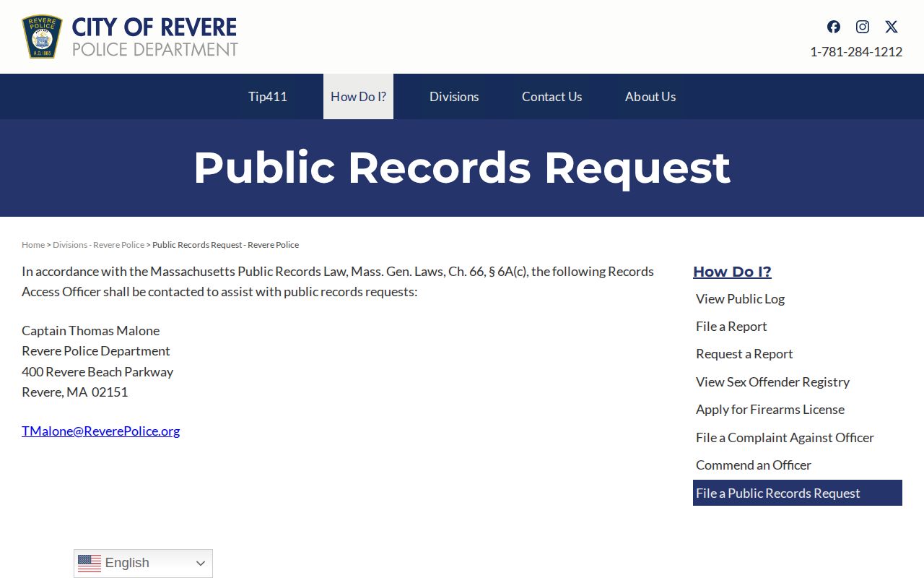Email TMalone@ReverePolice.org

point(101,431)
